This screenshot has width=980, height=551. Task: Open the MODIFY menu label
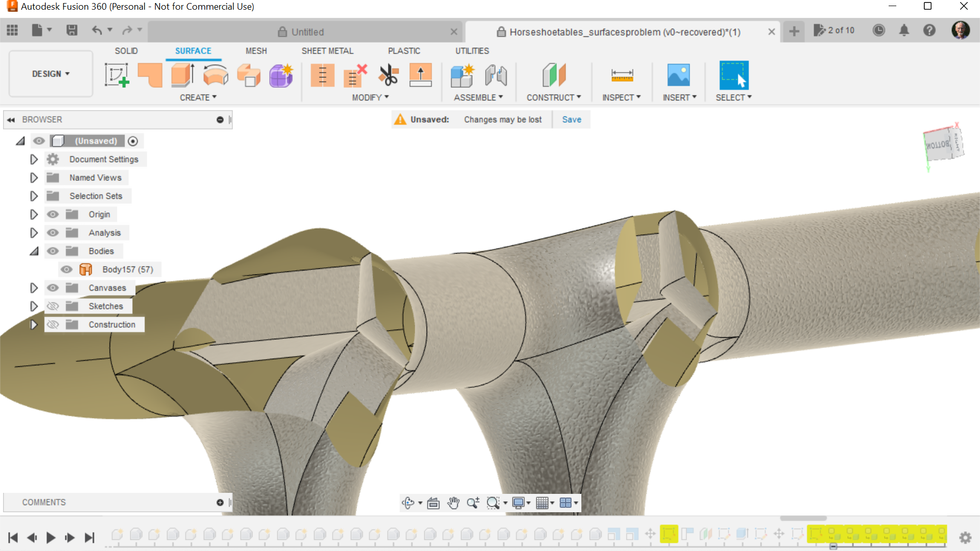point(370,97)
